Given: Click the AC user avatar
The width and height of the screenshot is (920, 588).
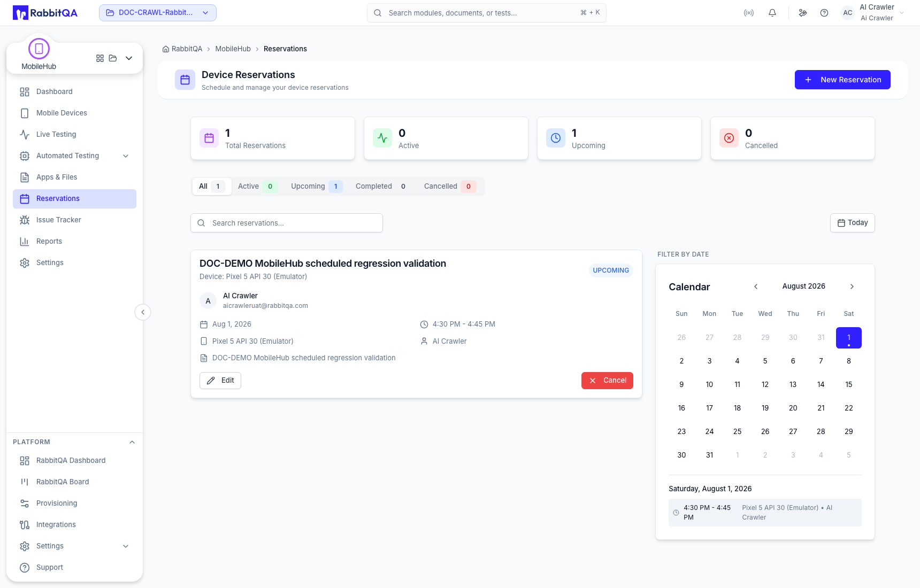Looking at the screenshot, I should click(x=848, y=13).
